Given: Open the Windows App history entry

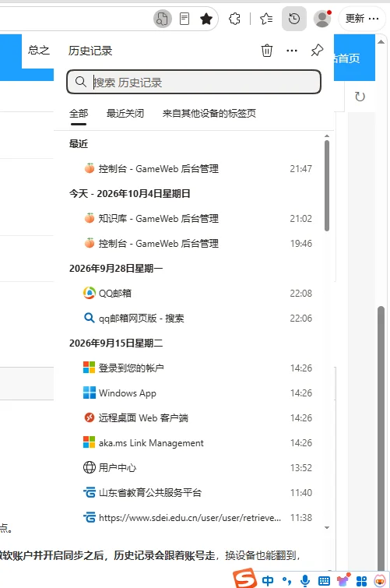Looking at the screenshot, I should [194, 393].
